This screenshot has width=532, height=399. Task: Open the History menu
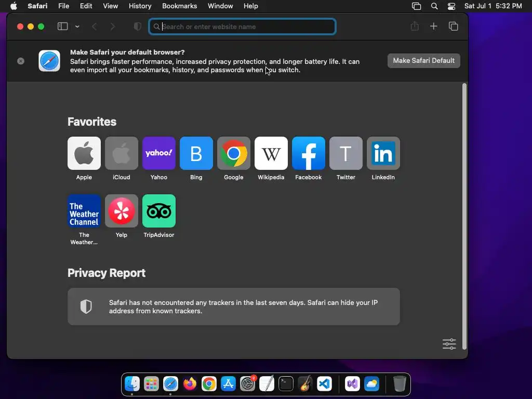pyautogui.click(x=140, y=6)
